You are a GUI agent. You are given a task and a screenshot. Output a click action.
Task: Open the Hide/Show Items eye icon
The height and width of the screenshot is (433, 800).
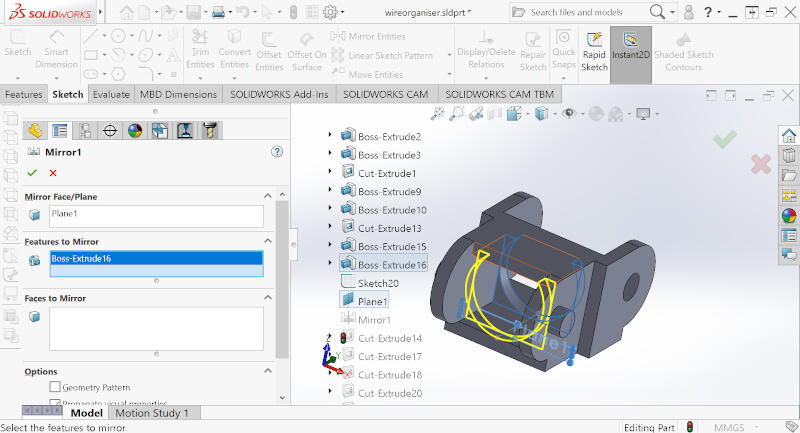click(569, 113)
